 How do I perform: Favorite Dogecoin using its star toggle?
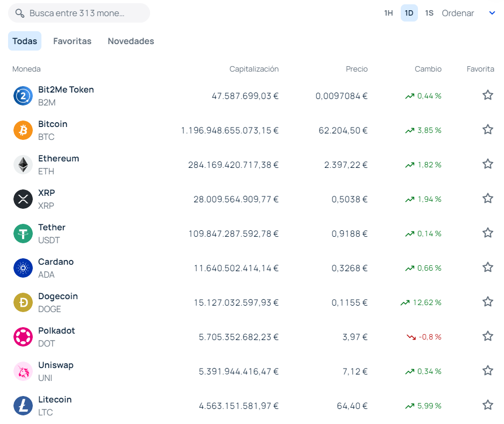(x=488, y=301)
